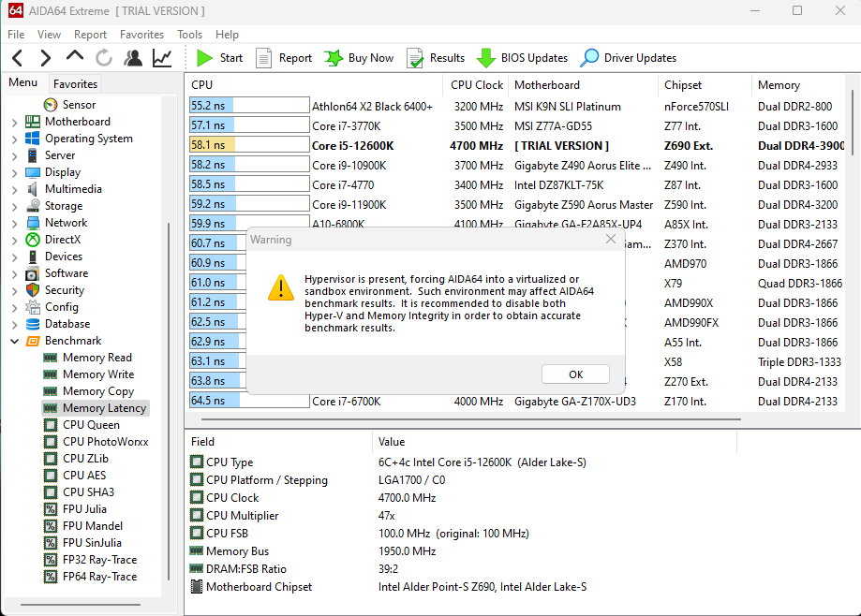Switch to the Menu sidebar tab
This screenshot has height=616, width=861.
[x=23, y=82]
